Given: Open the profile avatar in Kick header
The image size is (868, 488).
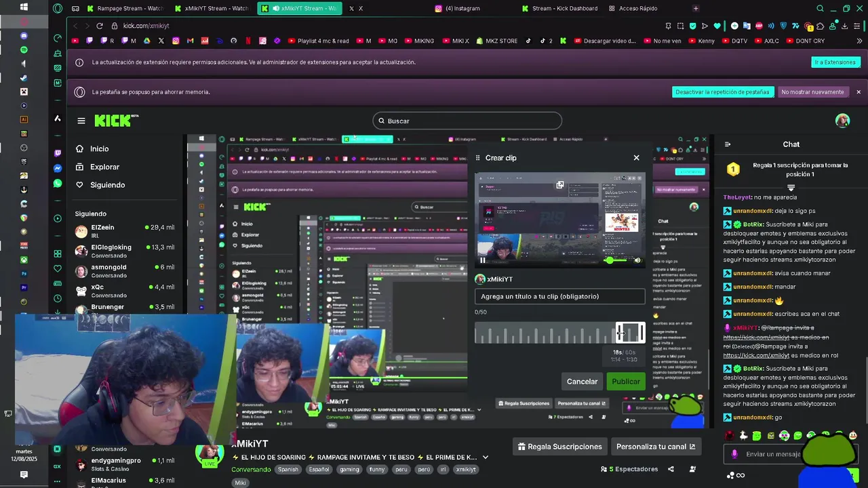Looking at the screenshot, I should (x=842, y=121).
